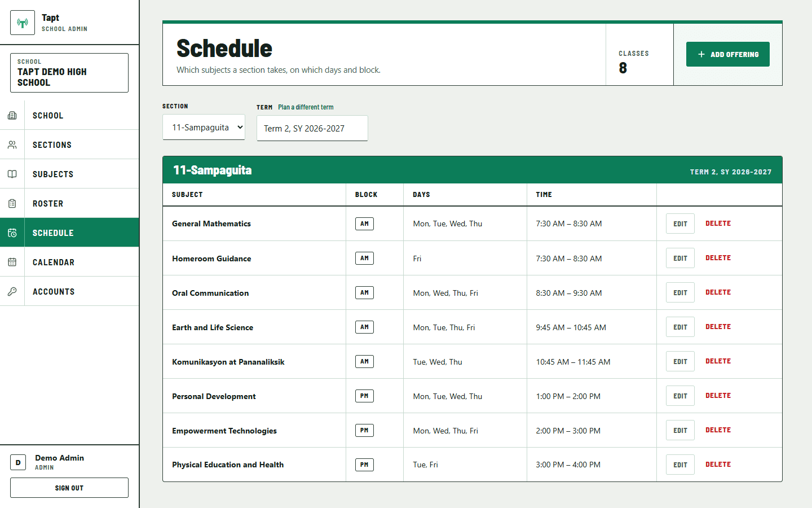Select the Physical Education and Health subject name
The image size is (812, 508).
(228, 465)
